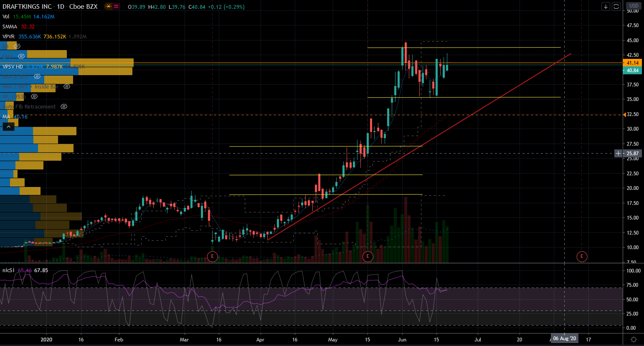Click the OHLC values readout at top
This screenshot has height=346, width=644.
coord(186,7)
